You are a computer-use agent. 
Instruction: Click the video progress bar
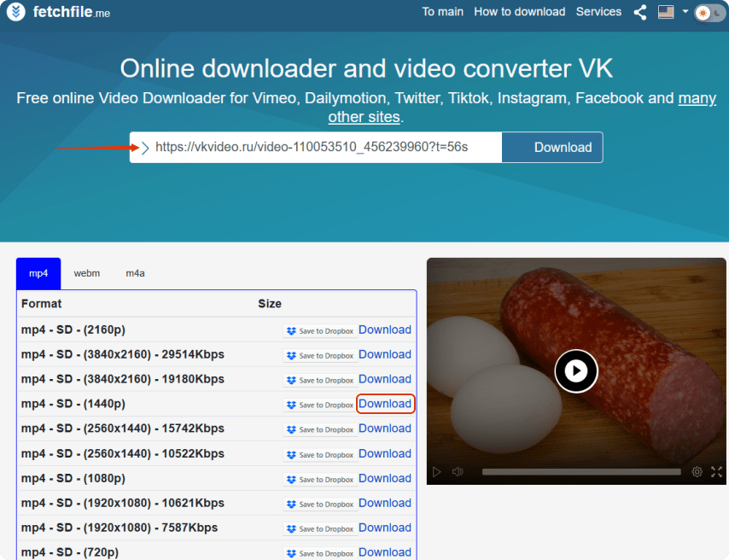click(580, 472)
